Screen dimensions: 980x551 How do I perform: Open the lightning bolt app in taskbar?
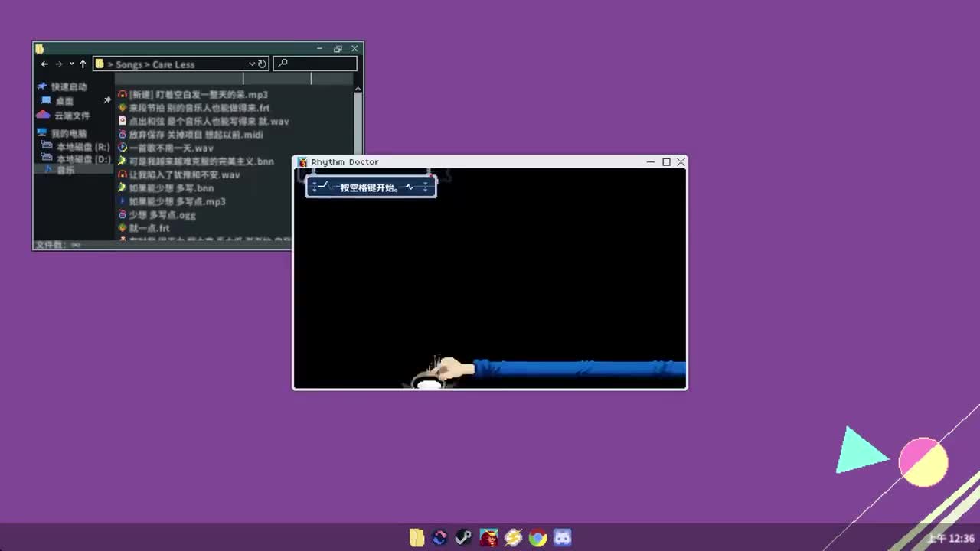pos(513,538)
